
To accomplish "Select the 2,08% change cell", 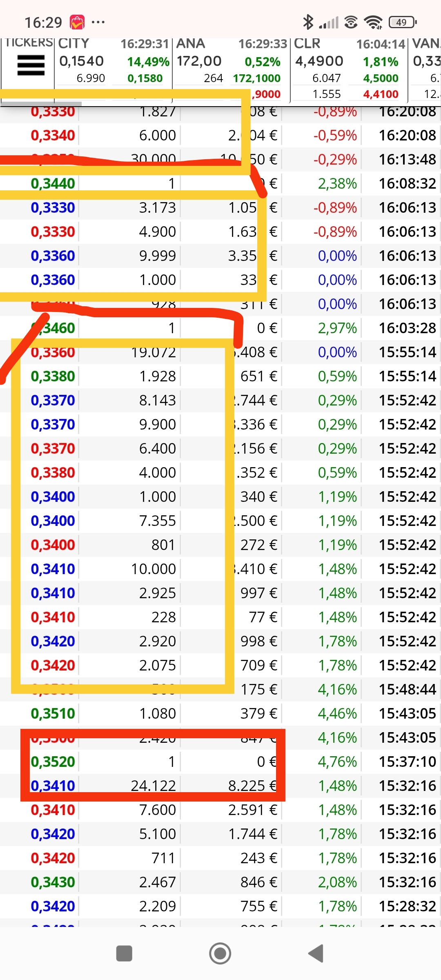I will pos(338,882).
